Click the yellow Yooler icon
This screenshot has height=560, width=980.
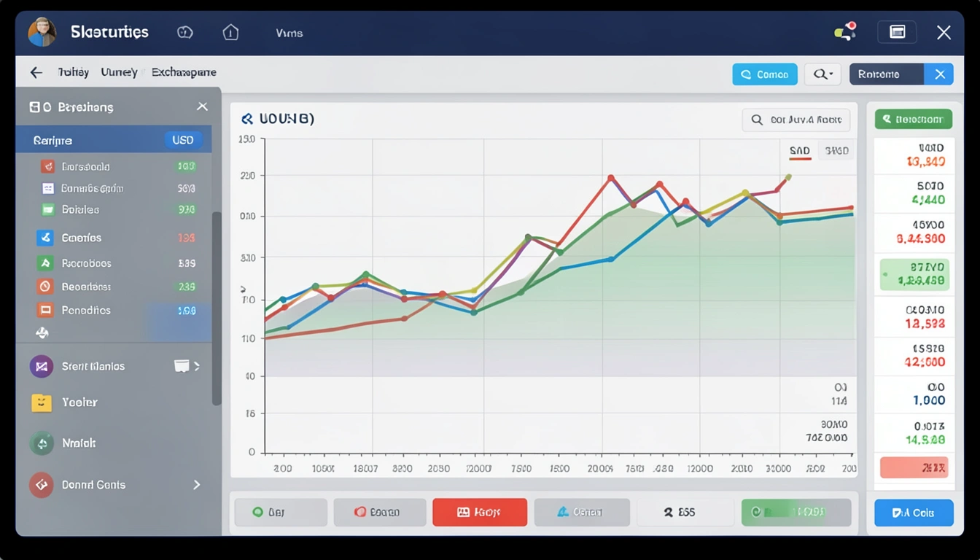pos(42,402)
